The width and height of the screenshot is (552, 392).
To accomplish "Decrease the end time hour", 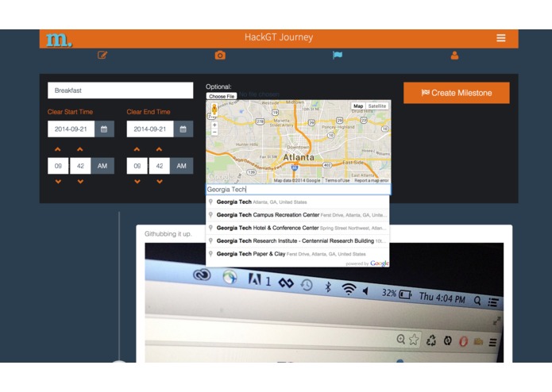I will [137, 182].
